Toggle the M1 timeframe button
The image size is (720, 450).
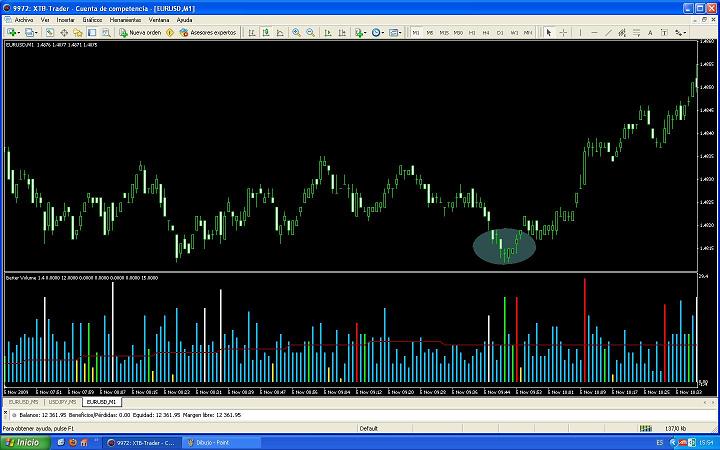tap(416, 33)
